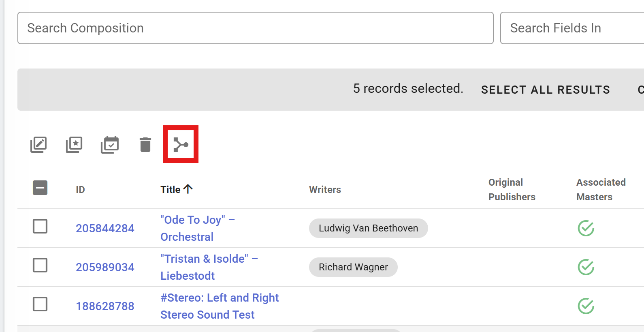Click the bulk edit icon
Screen dimensions: 644x332
(x=38, y=145)
